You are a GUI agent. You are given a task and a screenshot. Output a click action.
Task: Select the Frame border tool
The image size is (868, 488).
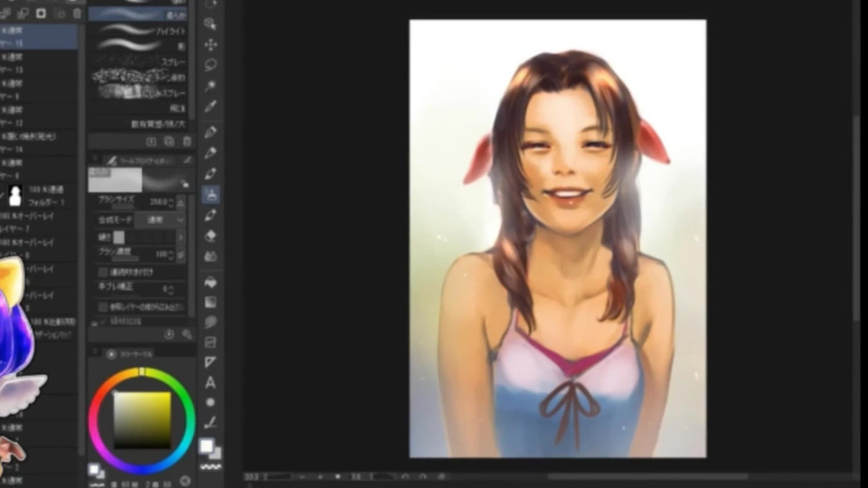tap(211, 342)
